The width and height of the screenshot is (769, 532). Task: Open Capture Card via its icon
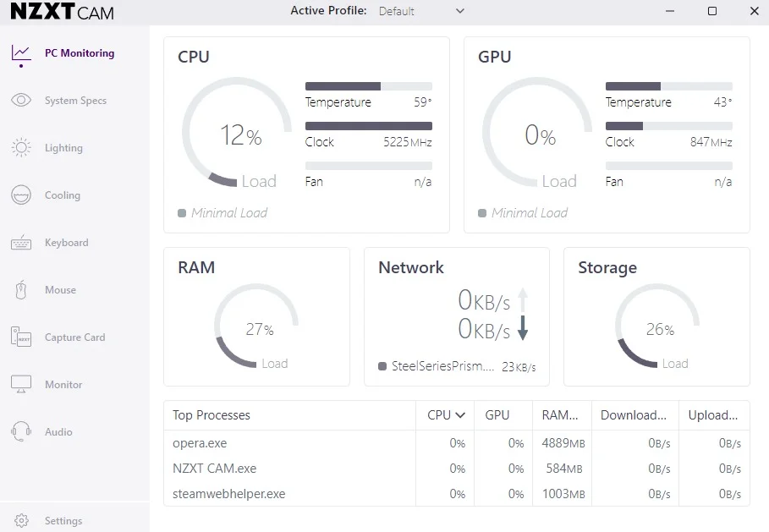tap(21, 337)
